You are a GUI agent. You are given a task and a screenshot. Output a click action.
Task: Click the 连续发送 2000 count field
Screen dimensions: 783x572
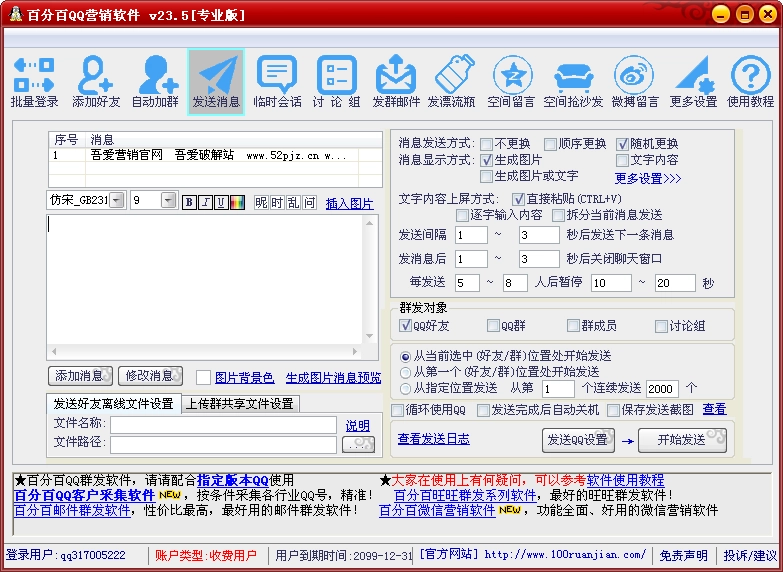click(662, 389)
